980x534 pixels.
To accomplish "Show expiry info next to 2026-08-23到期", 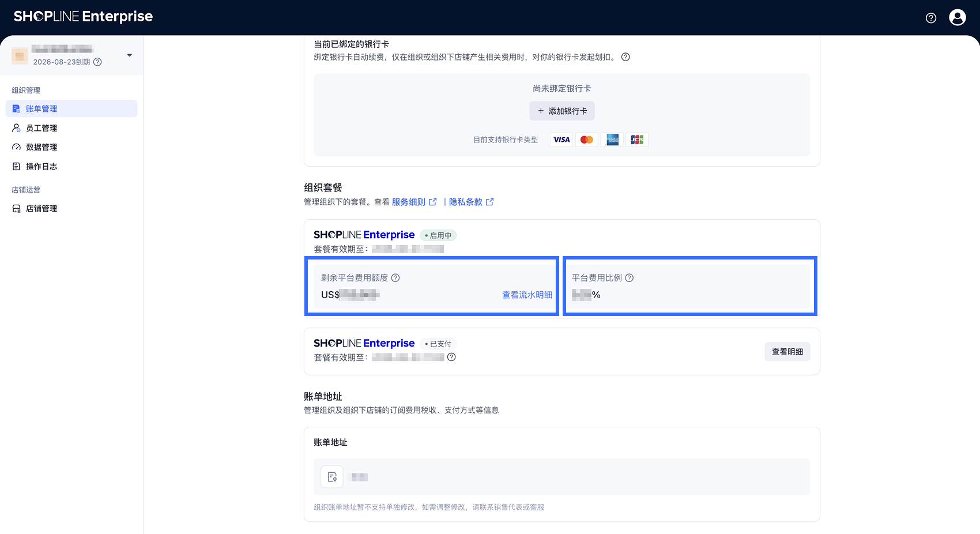I will click(97, 62).
